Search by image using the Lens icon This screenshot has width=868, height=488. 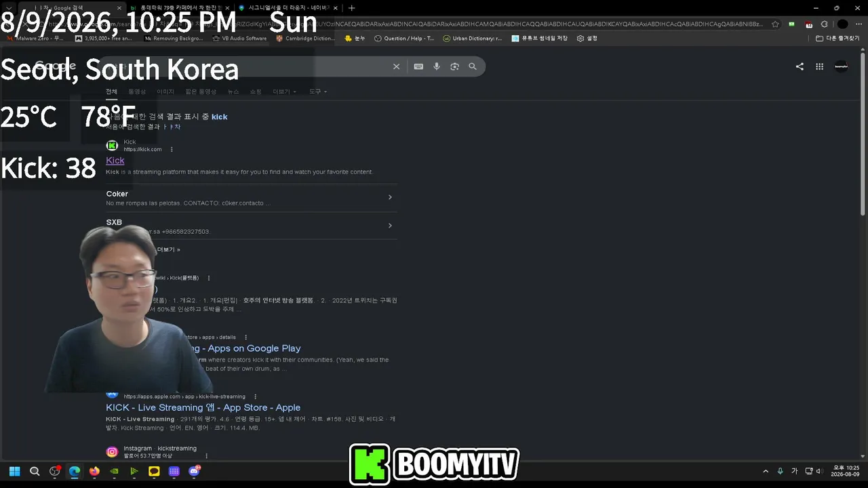(454, 66)
